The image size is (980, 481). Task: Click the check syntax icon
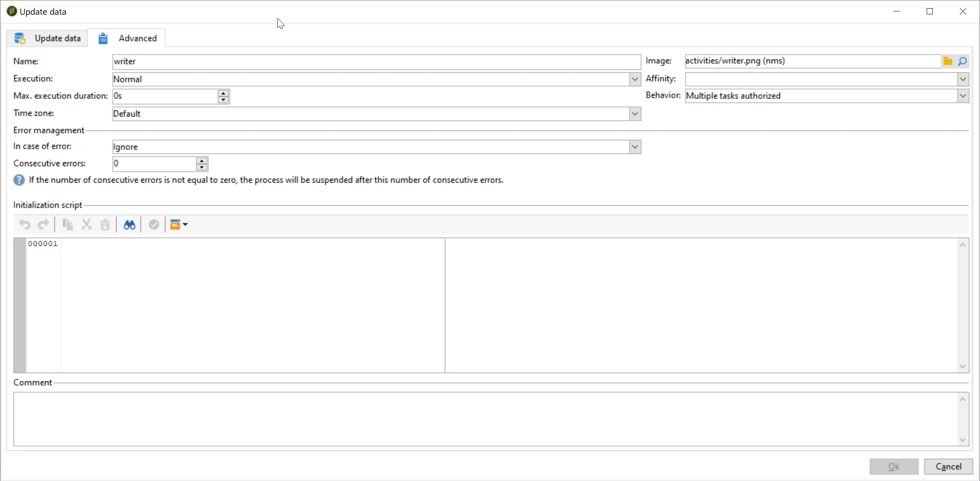coord(154,224)
